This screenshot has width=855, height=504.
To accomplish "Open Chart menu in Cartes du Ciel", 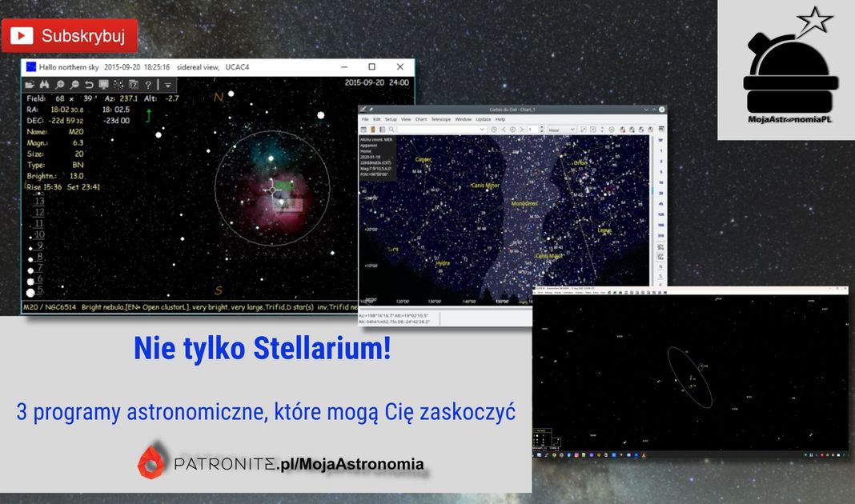I will pos(421,118).
